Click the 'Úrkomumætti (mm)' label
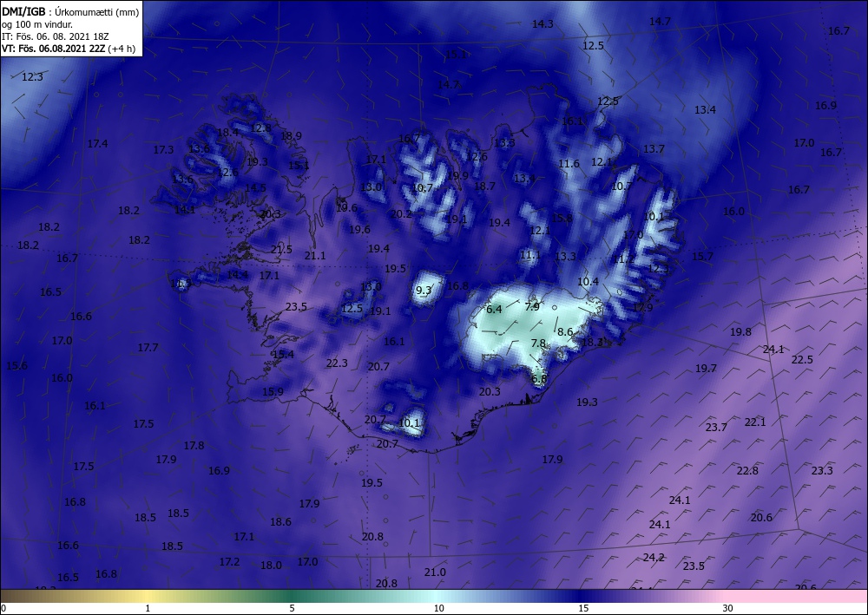The height and width of the screenshot is (615, 868). click(x=97, y=12)
